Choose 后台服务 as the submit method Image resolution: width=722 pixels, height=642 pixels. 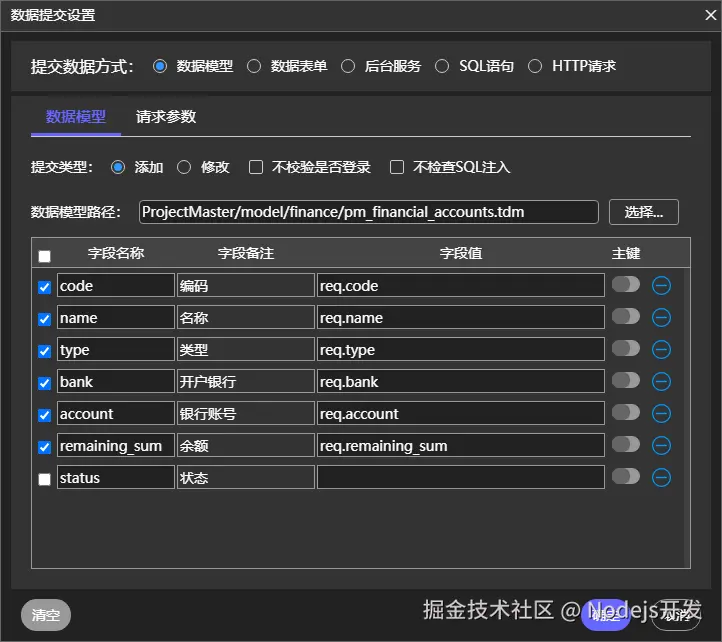click(x=348, y=66)
